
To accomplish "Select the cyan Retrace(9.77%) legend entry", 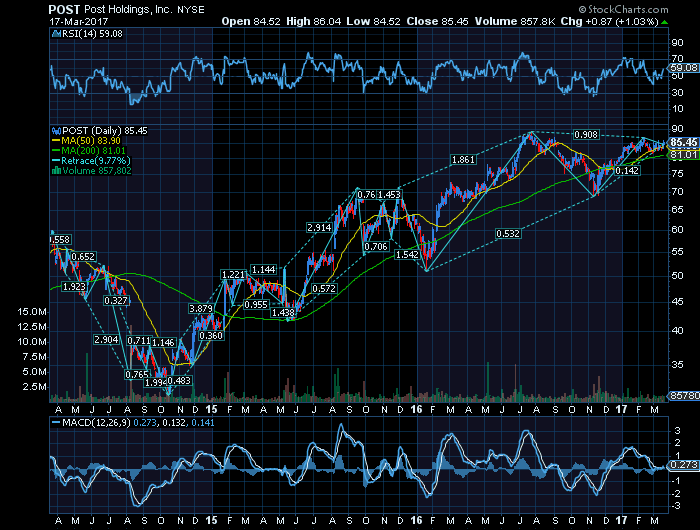I will tap(91, 161).
